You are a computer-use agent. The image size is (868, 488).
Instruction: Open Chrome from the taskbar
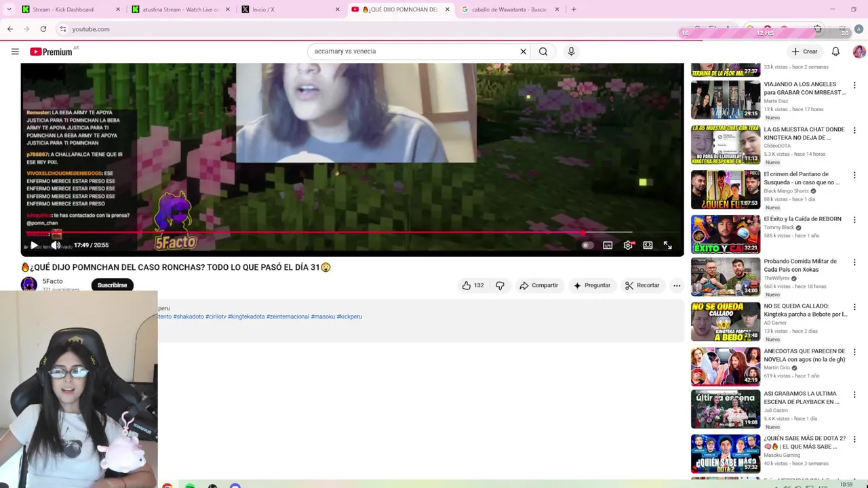point(167,485)
